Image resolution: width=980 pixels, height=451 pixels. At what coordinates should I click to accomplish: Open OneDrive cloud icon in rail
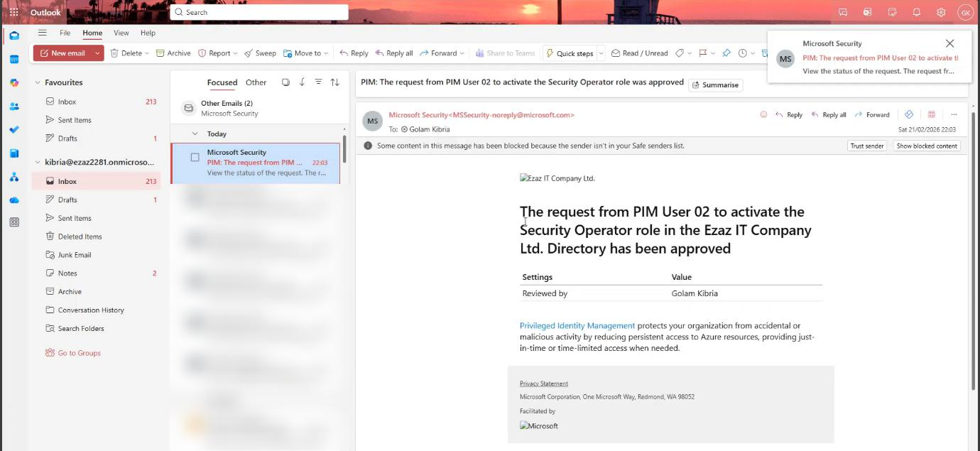point(14,200)
